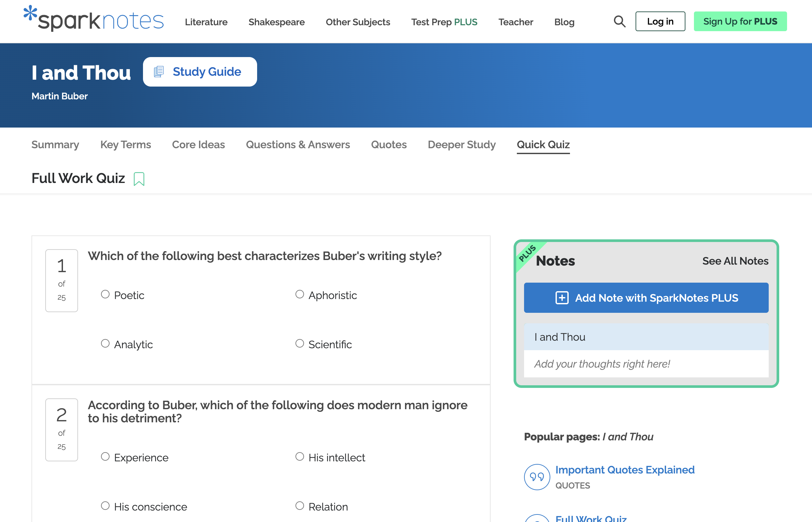812x522 pixels.
Task: Pick the Relation radio button
Action: click(299, 506)
